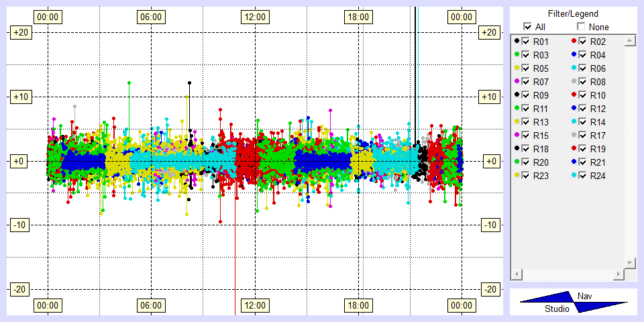
Task: Hide the R10 red series
Action: point(583,95)
